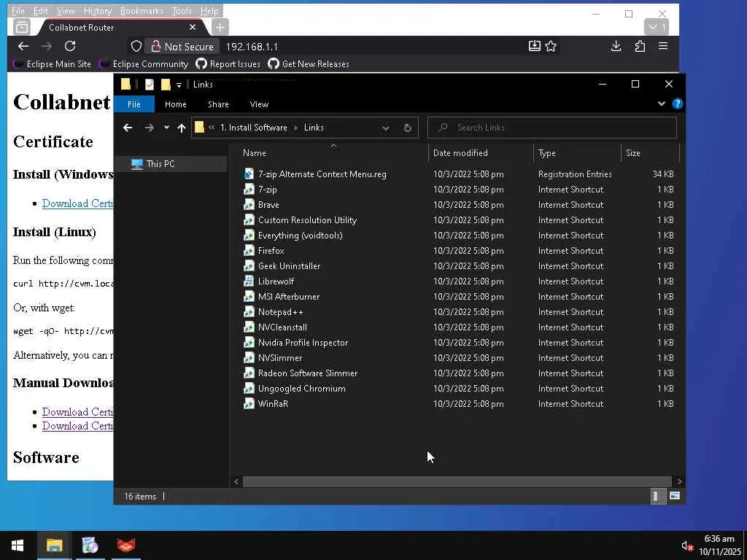
Task: Click the Search Links input field
Action: (x=551, y=128)
